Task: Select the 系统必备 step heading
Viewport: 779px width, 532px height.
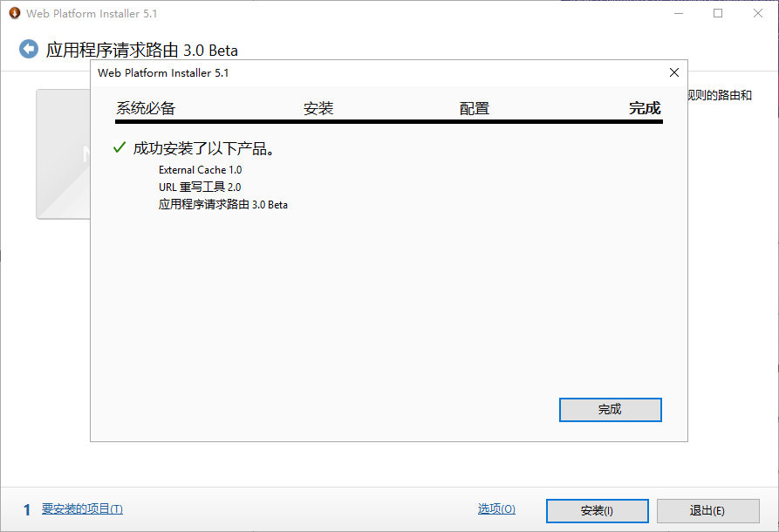Action: (x=146, y=108)
